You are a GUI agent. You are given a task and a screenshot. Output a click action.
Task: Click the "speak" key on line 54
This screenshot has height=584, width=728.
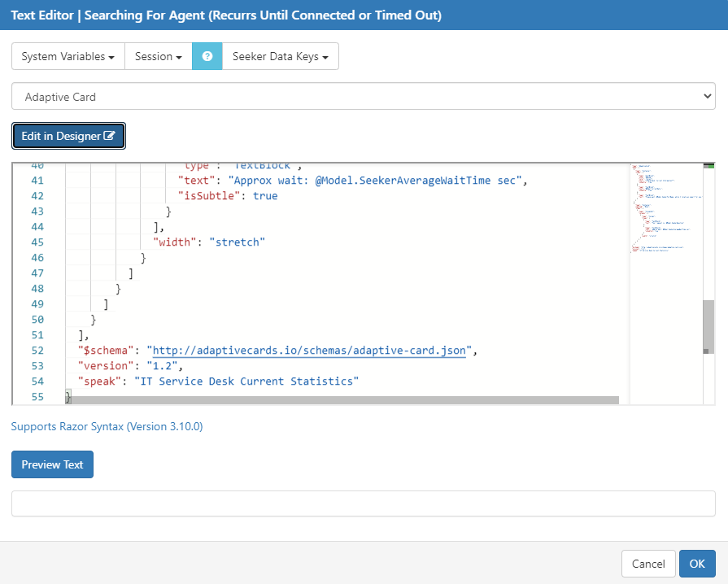click(99, 381)
